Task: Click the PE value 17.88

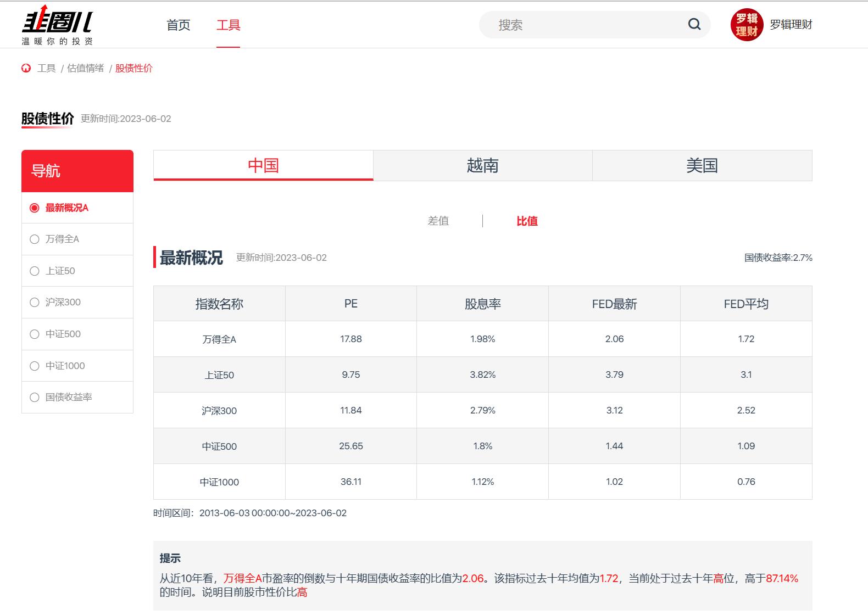Action: click(351, 339)
